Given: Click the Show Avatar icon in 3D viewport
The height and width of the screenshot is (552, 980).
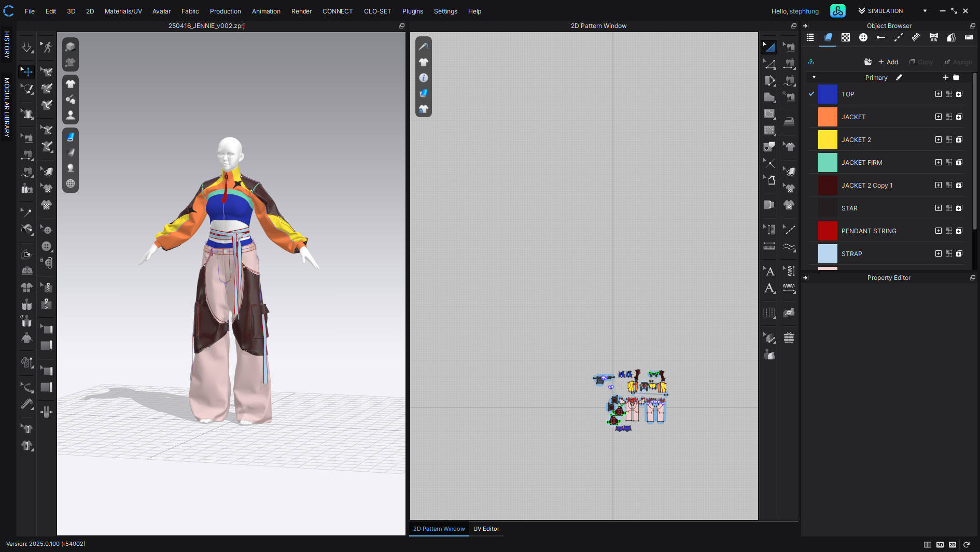Looking at the screenshot, I should click(71, 116).
